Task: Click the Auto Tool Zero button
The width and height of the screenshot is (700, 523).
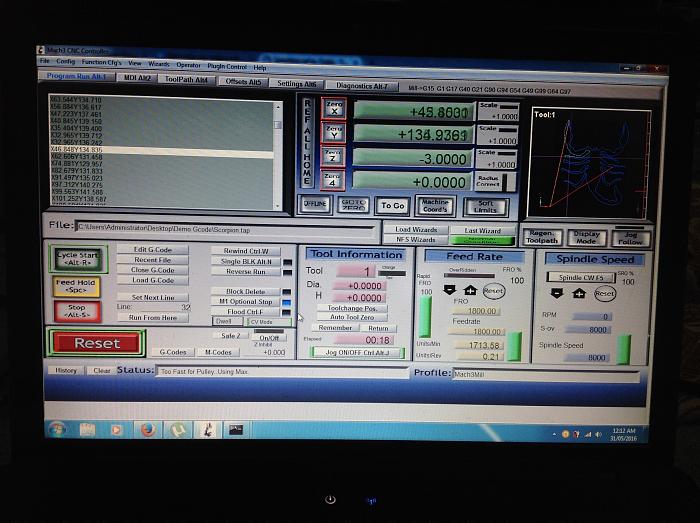Action: [x=352, y=317]
